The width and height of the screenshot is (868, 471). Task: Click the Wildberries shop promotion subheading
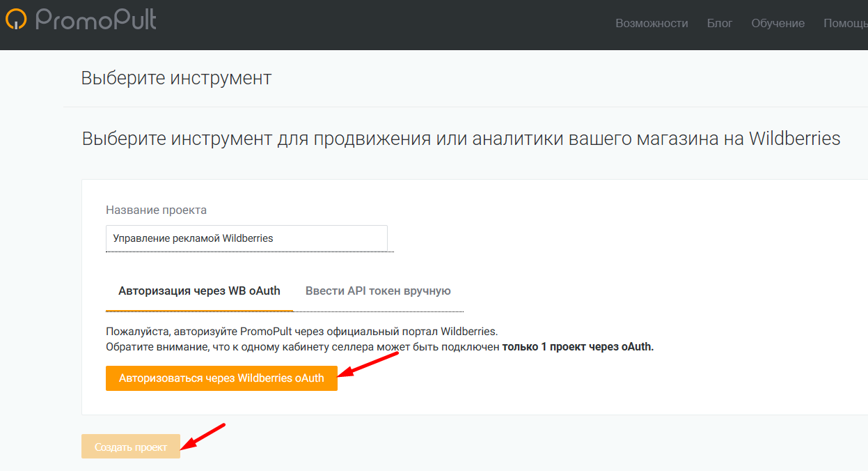click(461, 139)
